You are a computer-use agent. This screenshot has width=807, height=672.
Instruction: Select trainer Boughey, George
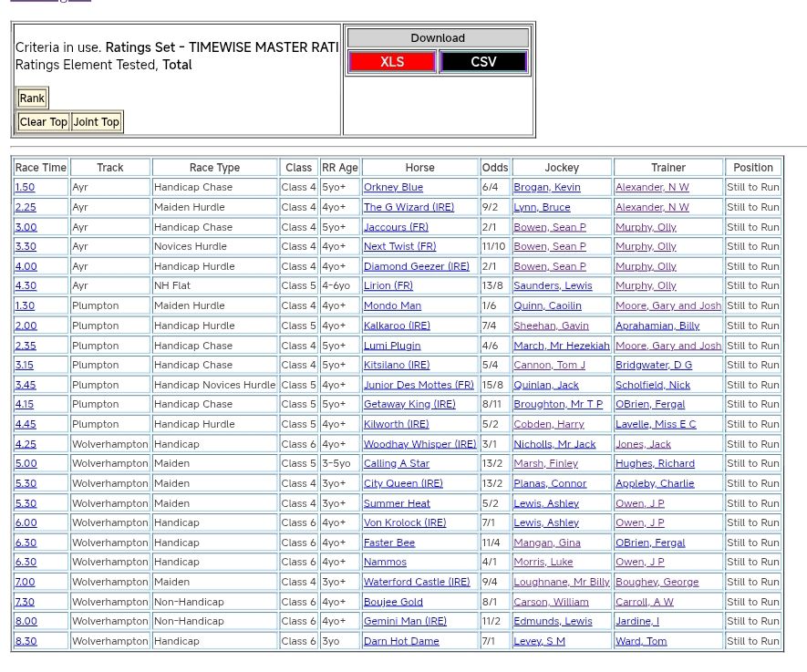point(657,583)
